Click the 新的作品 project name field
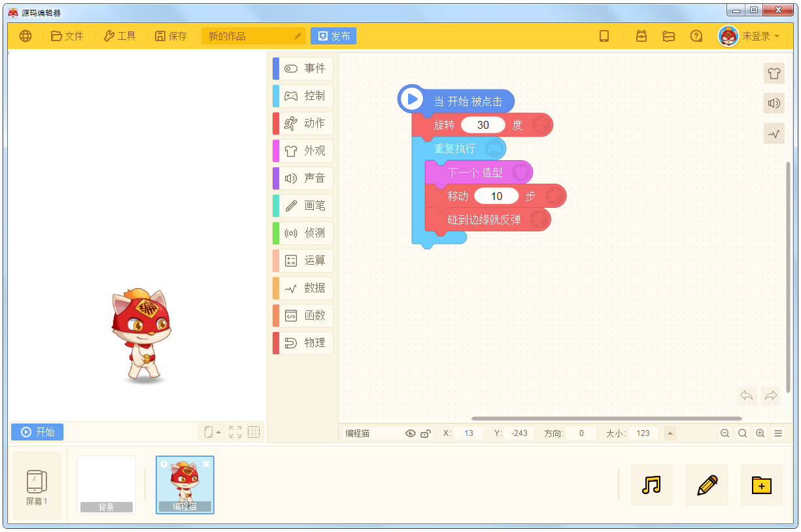 click(254, 36)
